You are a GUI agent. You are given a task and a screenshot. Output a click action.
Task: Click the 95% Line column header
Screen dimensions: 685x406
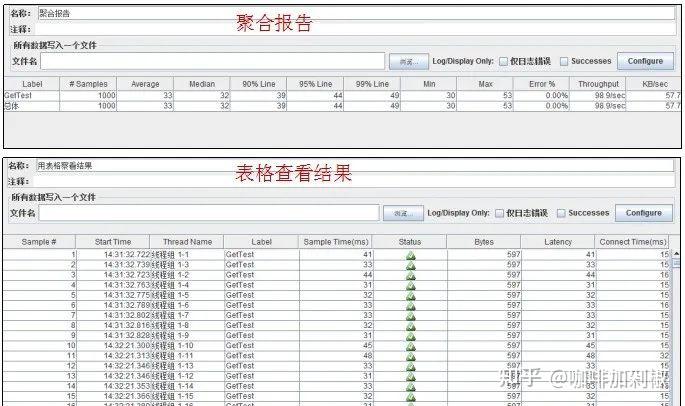[315, 84]
